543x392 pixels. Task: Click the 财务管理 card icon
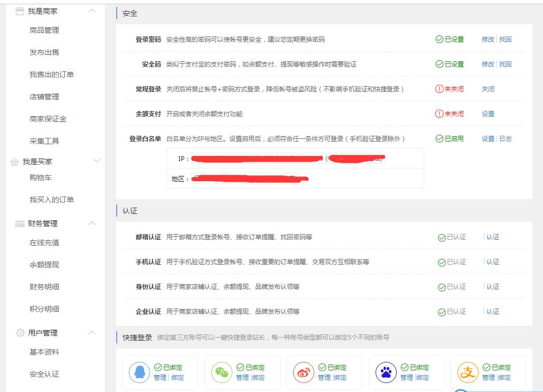[x=20, y=224]
